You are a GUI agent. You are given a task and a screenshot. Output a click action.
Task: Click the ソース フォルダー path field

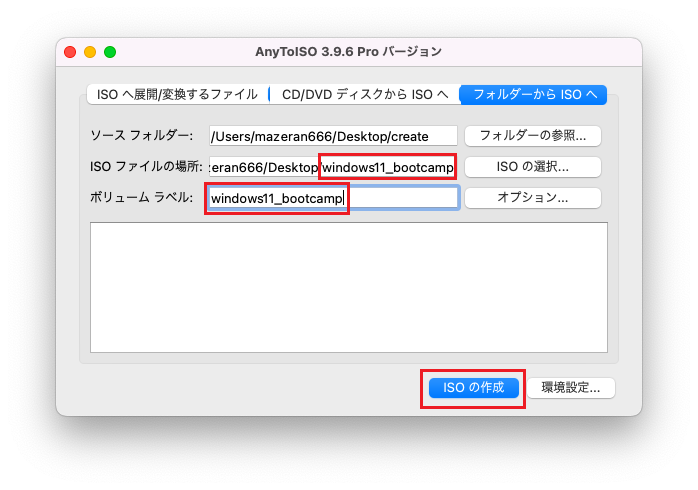coord(333,136)
